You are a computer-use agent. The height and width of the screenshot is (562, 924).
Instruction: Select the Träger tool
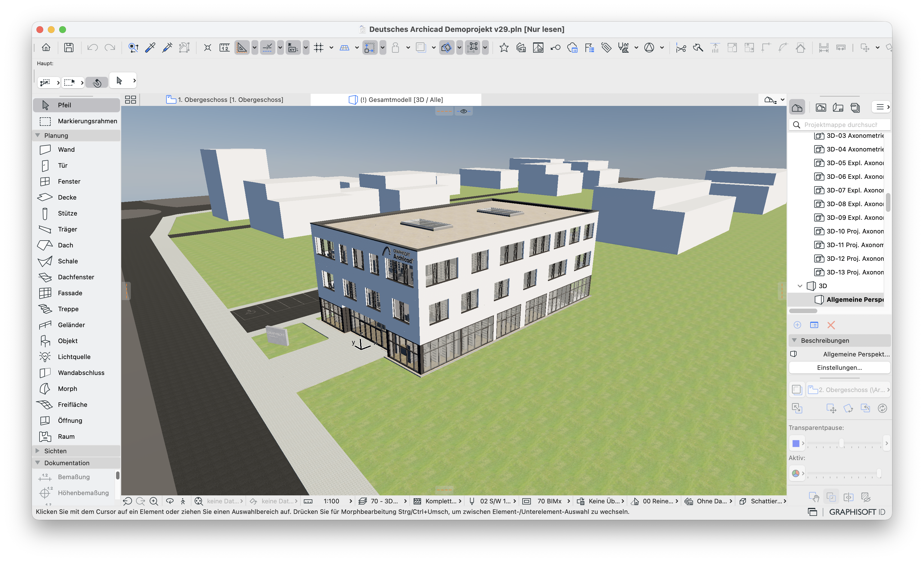point(77,229)
